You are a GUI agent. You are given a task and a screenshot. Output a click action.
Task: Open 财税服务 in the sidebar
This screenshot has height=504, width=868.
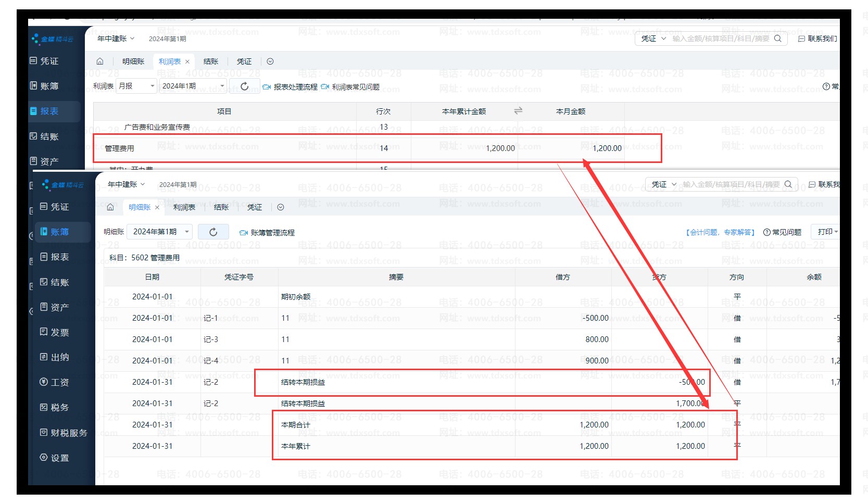point(68,433)
